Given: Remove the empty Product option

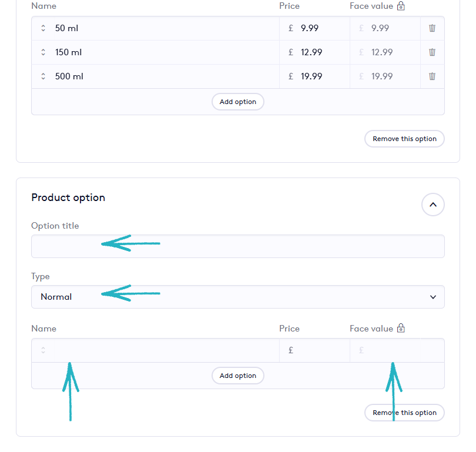Looking at the screenshot, I should click(404, 413).
